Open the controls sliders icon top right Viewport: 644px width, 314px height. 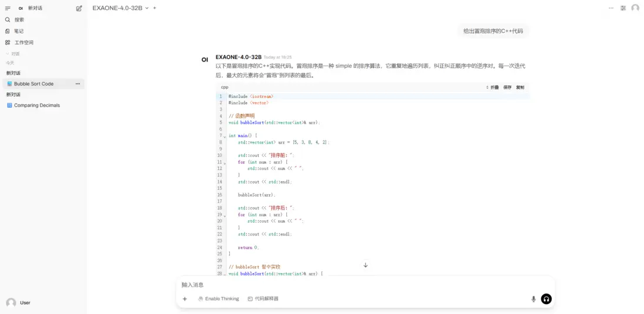623,8
